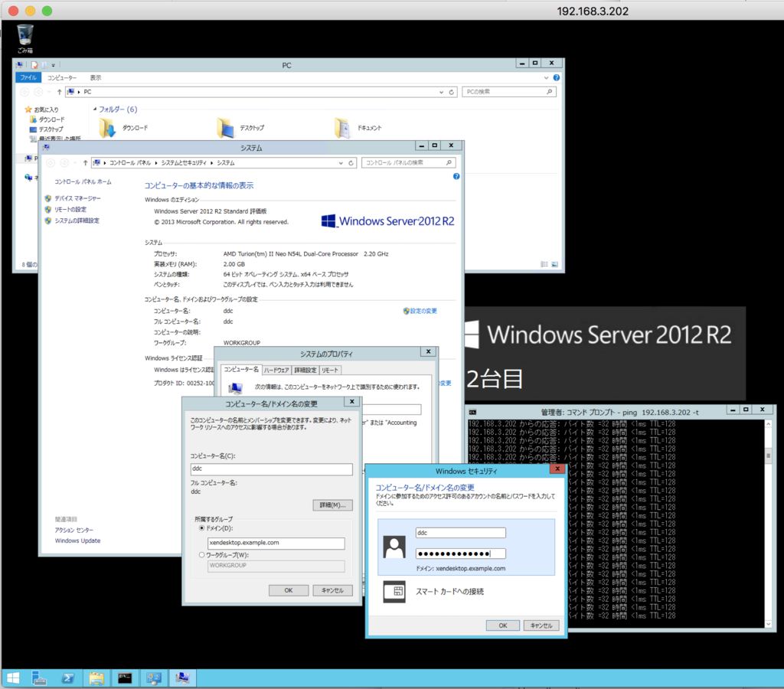Open コントロール パネル ホーム link
Viewport: 784px width, 689px height.
[x=83, y=182]
